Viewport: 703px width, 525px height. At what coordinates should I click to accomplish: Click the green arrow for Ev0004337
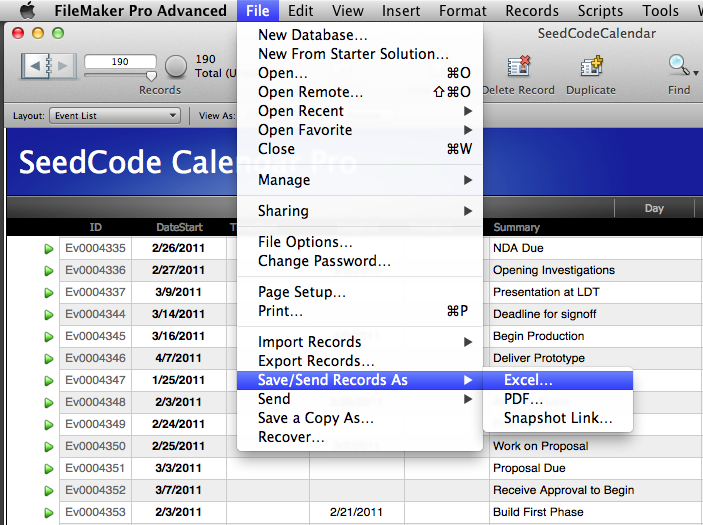click(48, 293)
